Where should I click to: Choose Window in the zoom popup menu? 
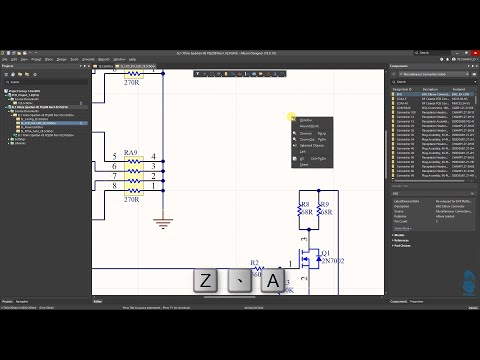(x=313, y=120)
